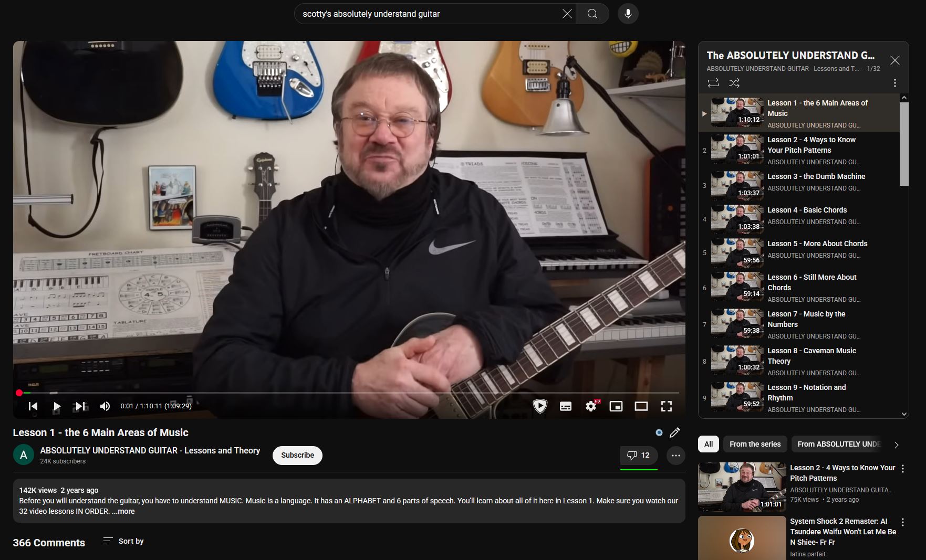Select the All filter chip
The width and height of the screenshot is (926, 560).
pos(708,444)
